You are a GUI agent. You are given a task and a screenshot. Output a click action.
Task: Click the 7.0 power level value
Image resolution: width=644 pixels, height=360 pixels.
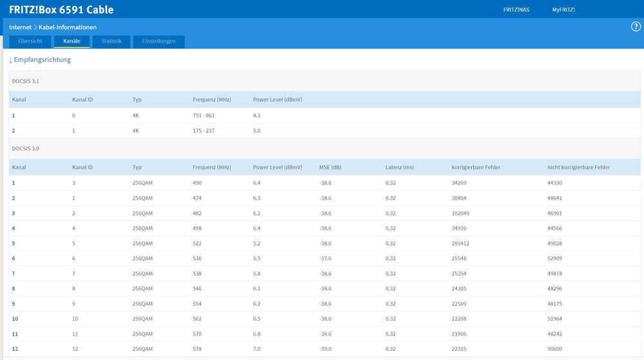pos(257,349)
